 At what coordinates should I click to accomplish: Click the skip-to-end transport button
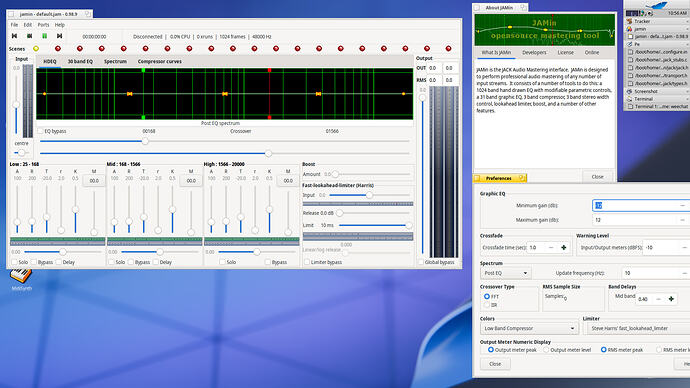coord(59,36)
